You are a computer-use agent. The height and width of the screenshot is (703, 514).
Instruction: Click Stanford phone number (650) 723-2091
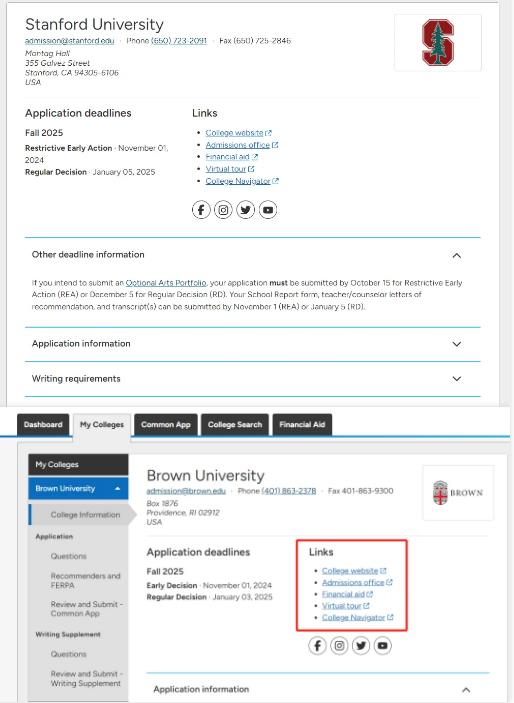(x=179, y=40)
